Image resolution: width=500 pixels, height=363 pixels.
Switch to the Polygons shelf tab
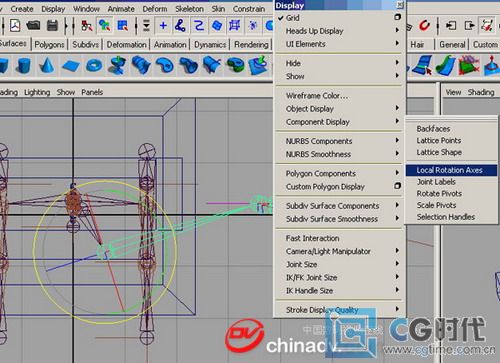[49, 45]
